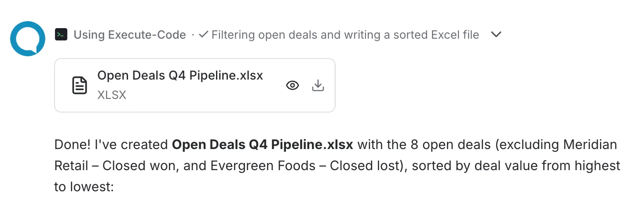
Task: Click the "to lowest:" line
Action: (84, 187)
